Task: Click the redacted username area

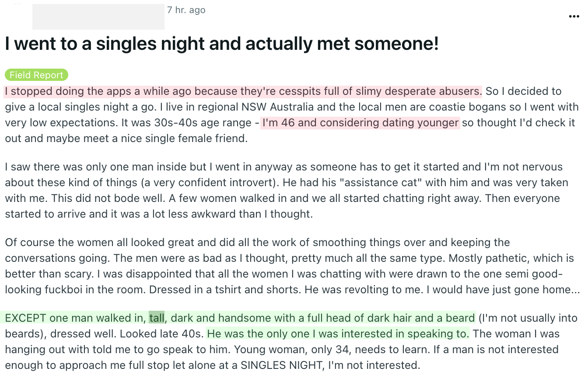Action: tap(98, 17)
